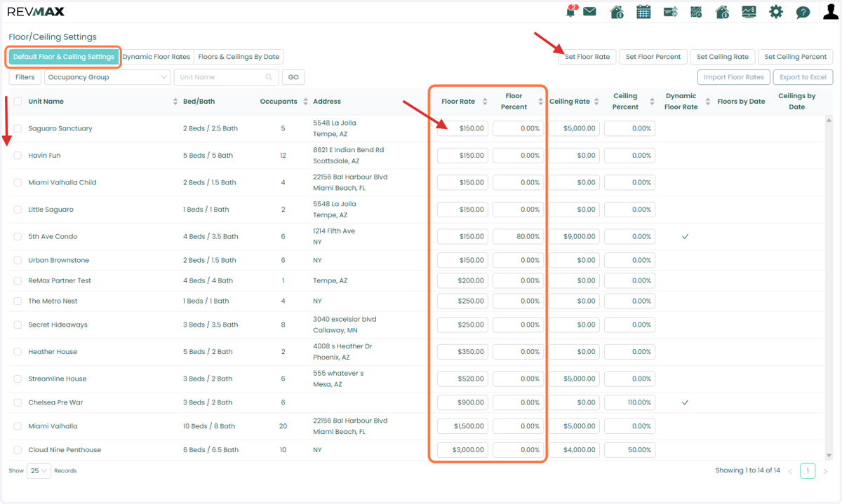Click the house-dollar icon beside the monitor icon
The width and height of the screenshot is (842, 504).
pyautogui.click(x=722, y=12)
